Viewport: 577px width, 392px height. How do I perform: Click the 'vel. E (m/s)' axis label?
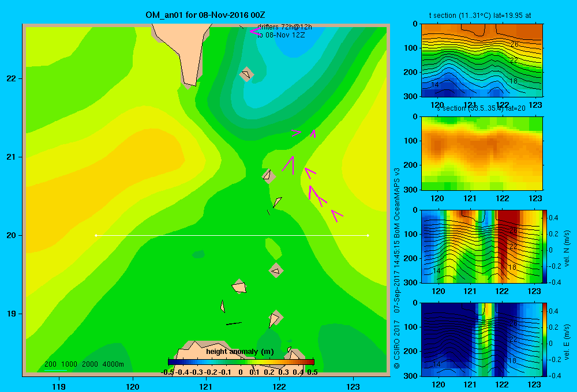click(567, 342)
